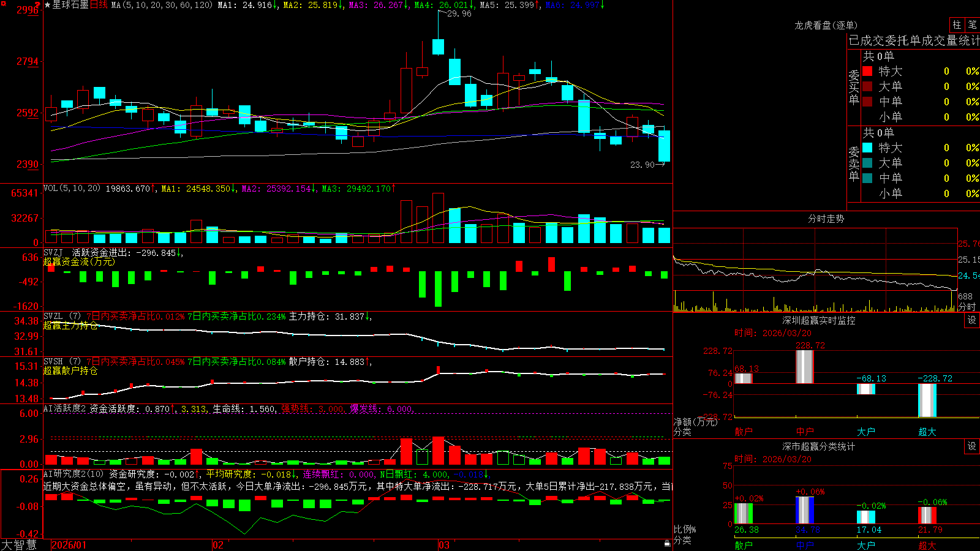Image resolution: width=980 pixels, height=551 pixels.
Task: Open 设 settings for 深圳超赢实时监控 panel
Action: click(972, 320)
